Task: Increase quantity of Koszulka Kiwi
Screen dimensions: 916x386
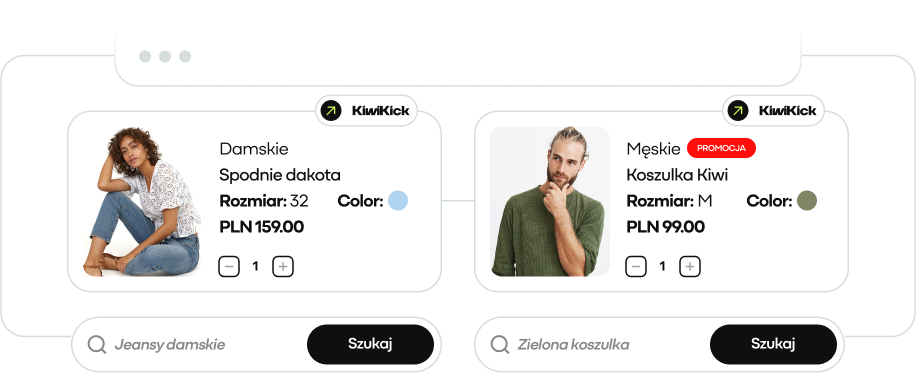Action: 690,267
